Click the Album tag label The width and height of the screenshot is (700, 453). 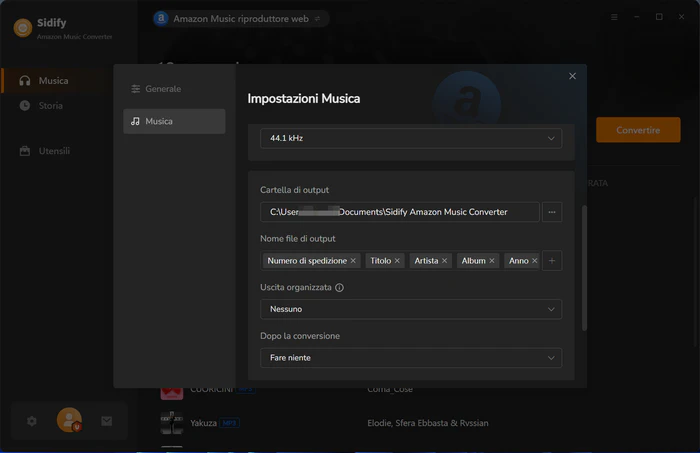click(474, 261)
